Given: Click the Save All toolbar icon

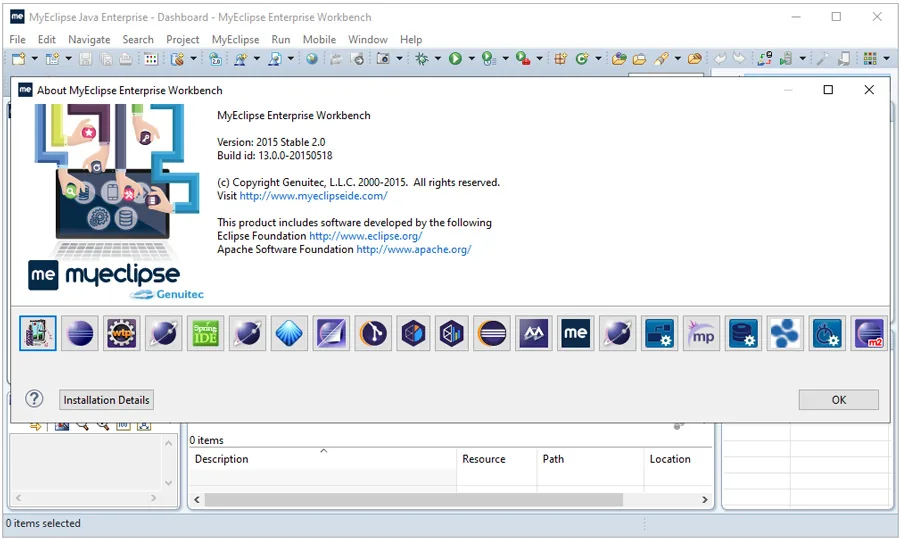Looking at the screenshot, I should 106,59.
